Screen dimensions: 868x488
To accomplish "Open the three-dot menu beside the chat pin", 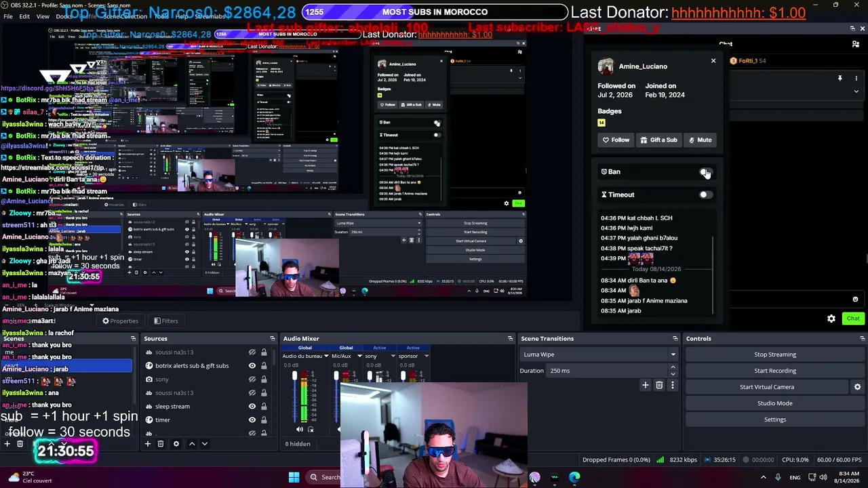I will click(x=856, y=79).
